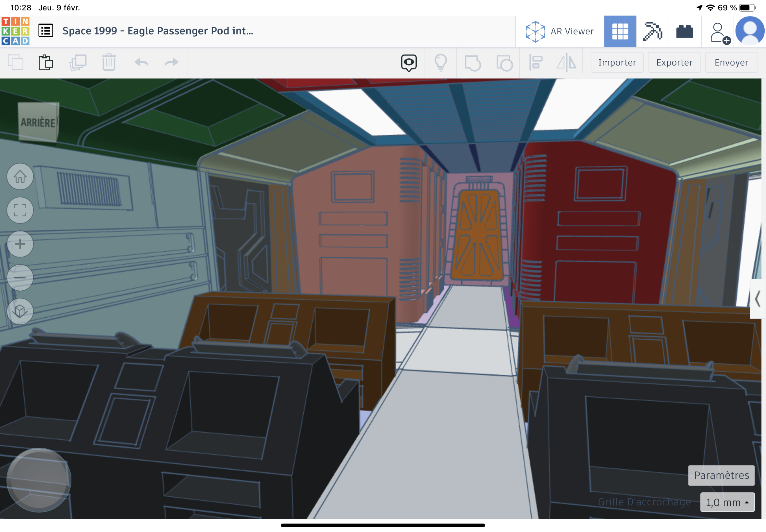Click the Undo arrow
This screenshot has width=766, height=532.
point(141,62)
